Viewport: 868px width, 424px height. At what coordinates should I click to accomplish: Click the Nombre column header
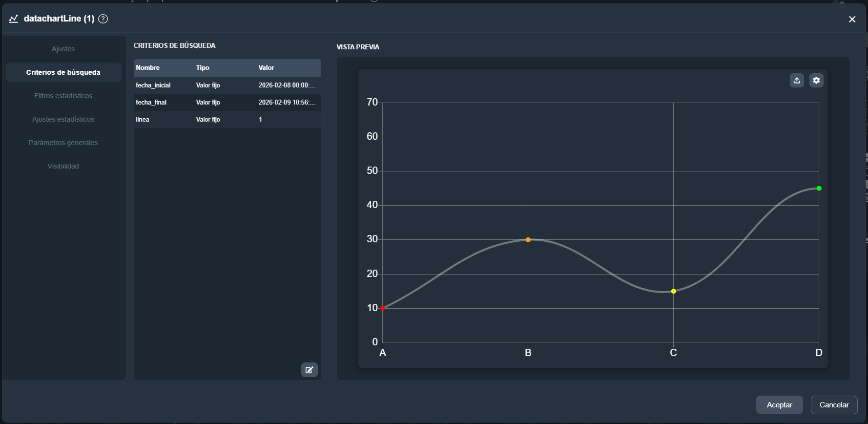point(148,68)
